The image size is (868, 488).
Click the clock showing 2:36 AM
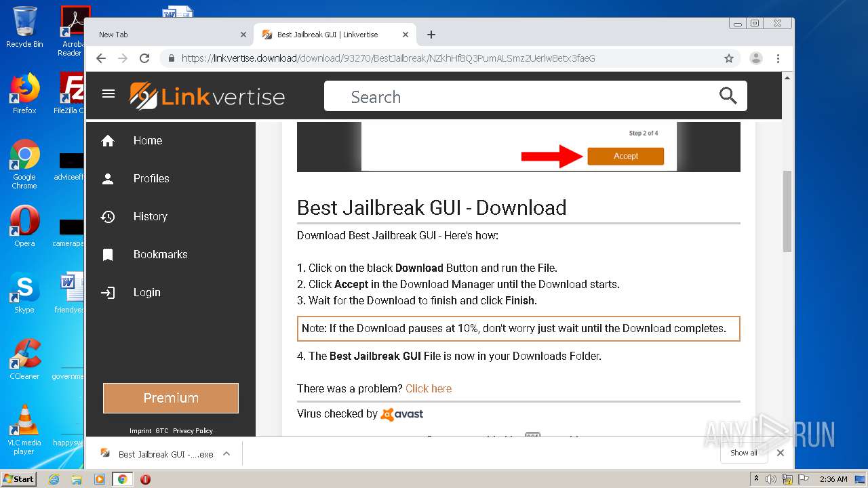coord(833,479)
